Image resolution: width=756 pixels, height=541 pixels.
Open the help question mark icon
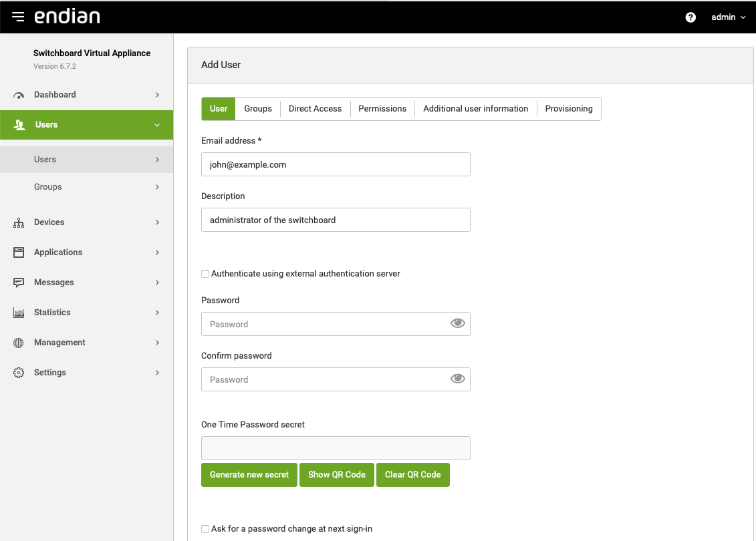[690, 17]
